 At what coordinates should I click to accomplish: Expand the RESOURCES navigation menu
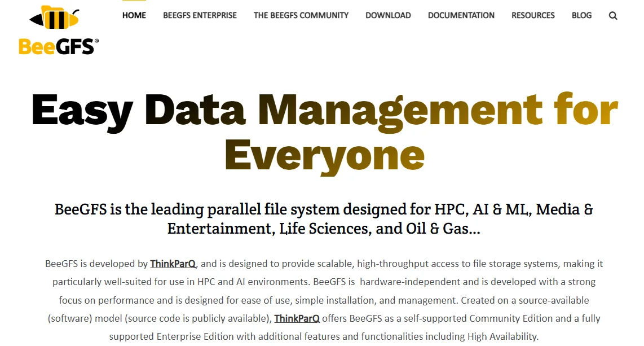pos(533,15)
